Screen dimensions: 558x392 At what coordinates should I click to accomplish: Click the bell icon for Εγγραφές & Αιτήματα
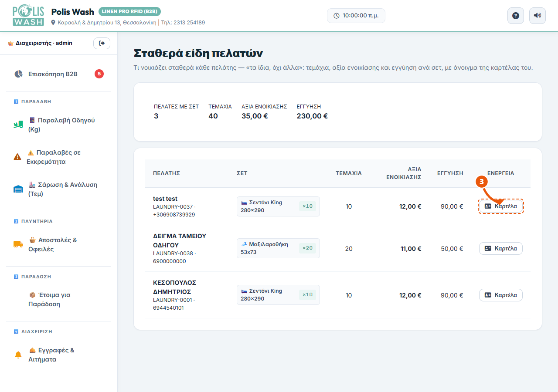point(18,355)
